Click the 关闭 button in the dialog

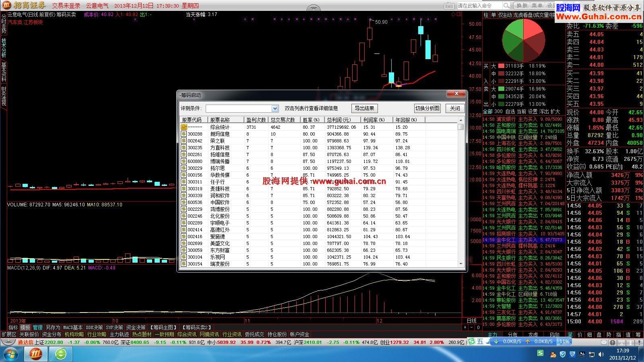pos(455,108)
